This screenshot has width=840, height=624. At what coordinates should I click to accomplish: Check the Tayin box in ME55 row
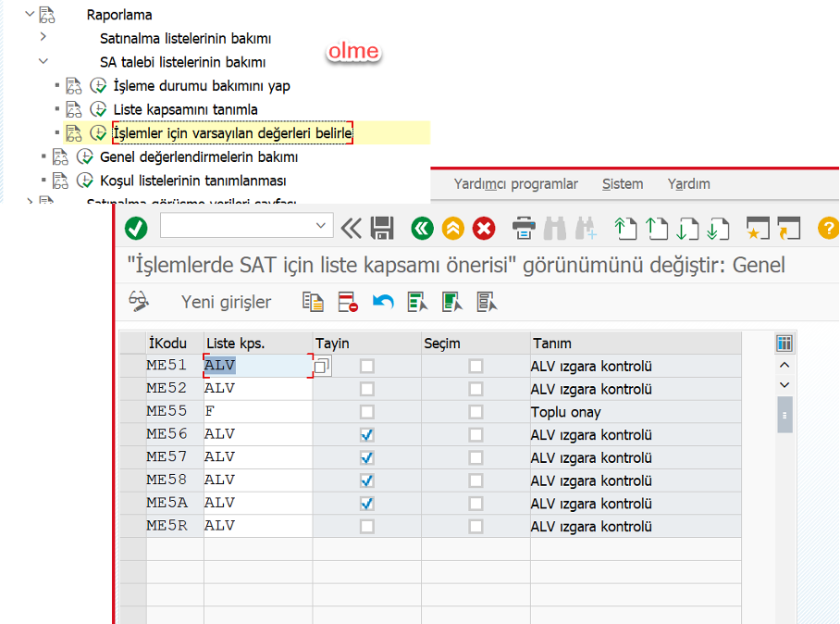click(x=367, y=412)
